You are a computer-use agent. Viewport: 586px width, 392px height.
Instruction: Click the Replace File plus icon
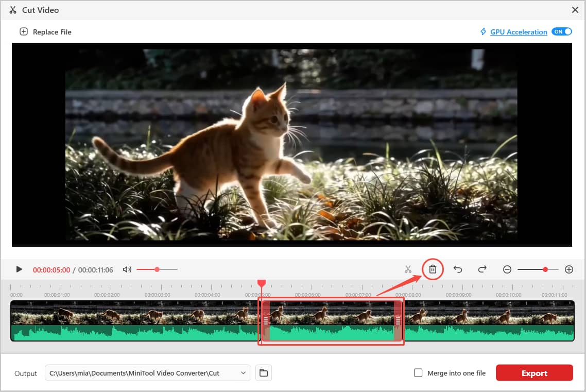click(24, 32)
